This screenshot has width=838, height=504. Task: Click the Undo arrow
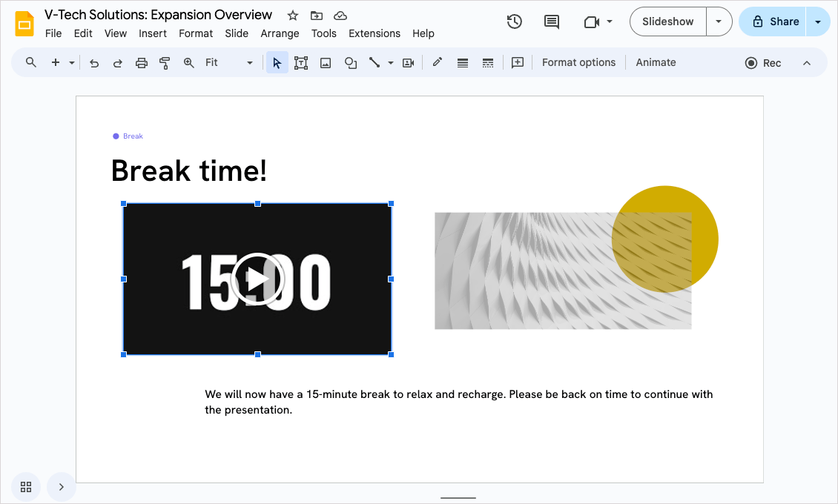pyautogui.click(x=94, y=63)
